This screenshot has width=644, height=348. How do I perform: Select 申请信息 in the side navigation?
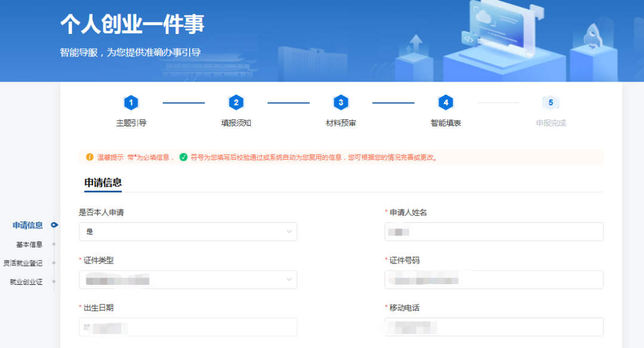click(27, 225)
